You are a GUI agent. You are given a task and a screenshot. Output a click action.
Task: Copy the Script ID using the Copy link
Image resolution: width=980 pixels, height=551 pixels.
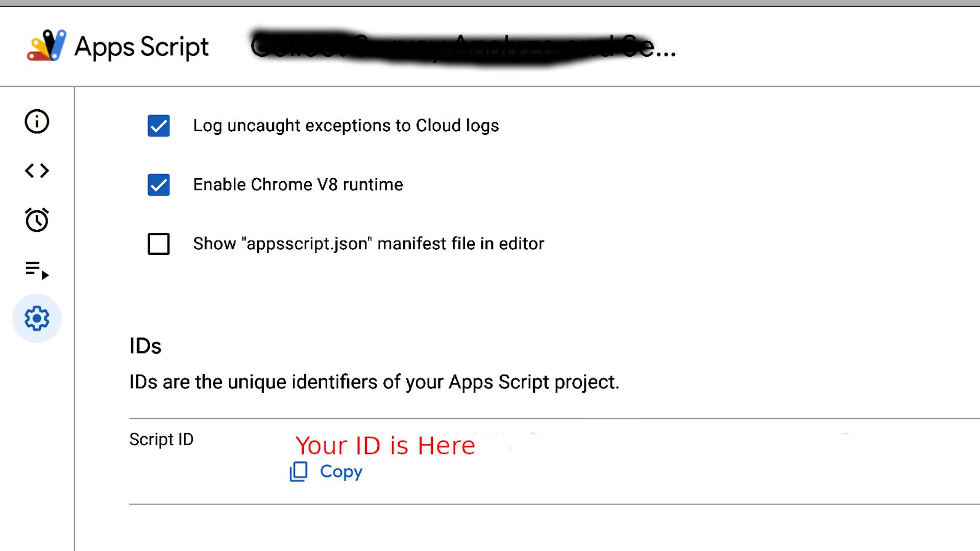click(340, 472)
